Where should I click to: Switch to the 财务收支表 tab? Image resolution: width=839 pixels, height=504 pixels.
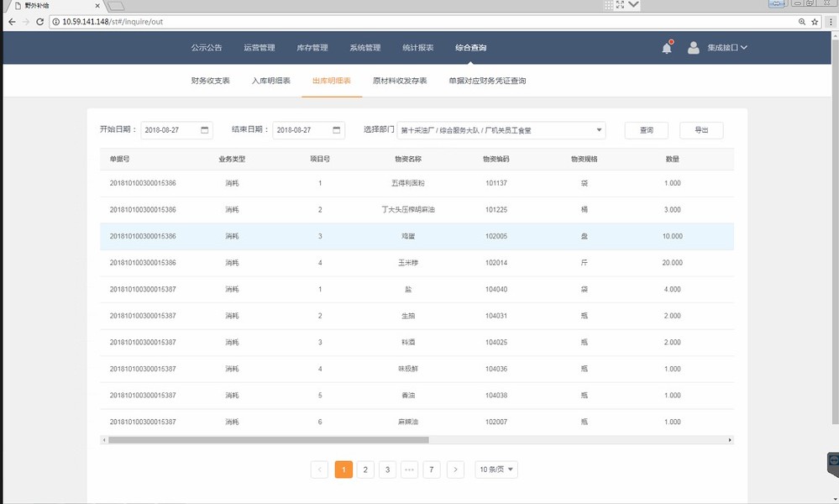[x=210, y=81]
